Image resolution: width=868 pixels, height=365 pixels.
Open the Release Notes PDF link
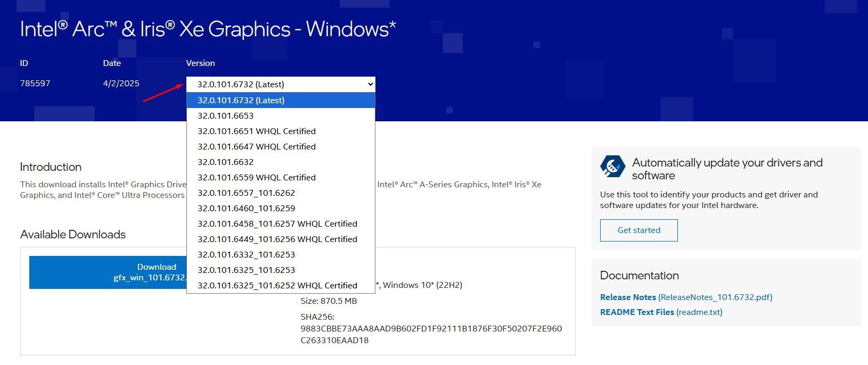tap(686, 297)
